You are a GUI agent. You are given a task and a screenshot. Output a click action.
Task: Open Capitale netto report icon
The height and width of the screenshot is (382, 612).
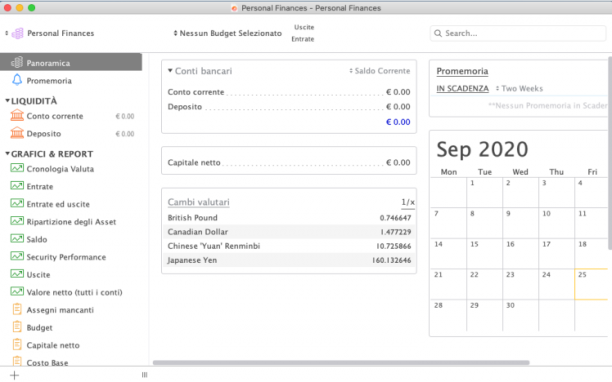pyautogui.click(x=17, y=345)
